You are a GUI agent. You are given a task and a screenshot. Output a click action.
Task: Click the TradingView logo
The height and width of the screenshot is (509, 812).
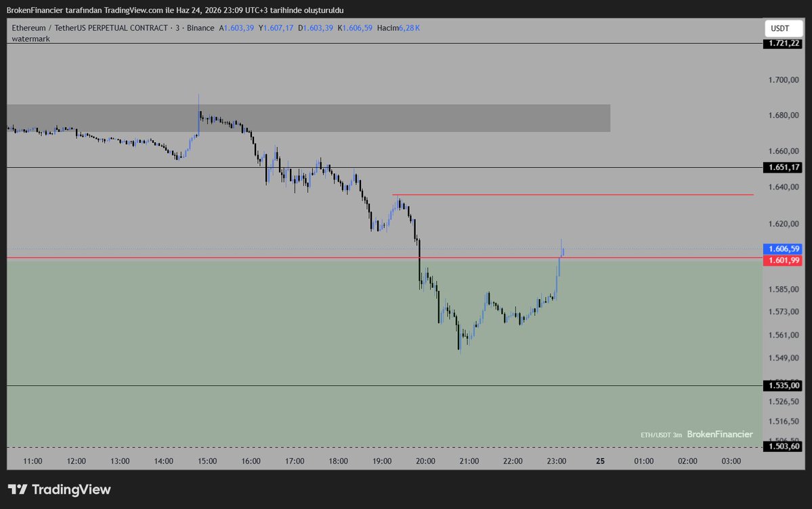click(x=59, y=489)
